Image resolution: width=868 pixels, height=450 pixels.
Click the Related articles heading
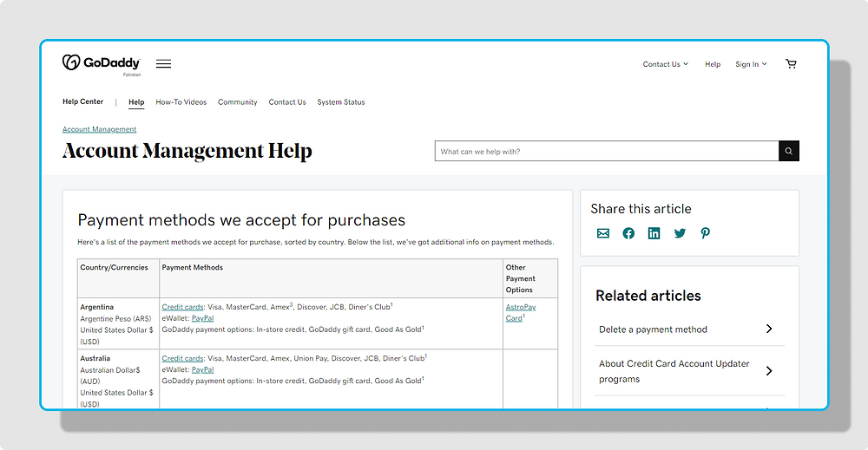pos(648,296)
